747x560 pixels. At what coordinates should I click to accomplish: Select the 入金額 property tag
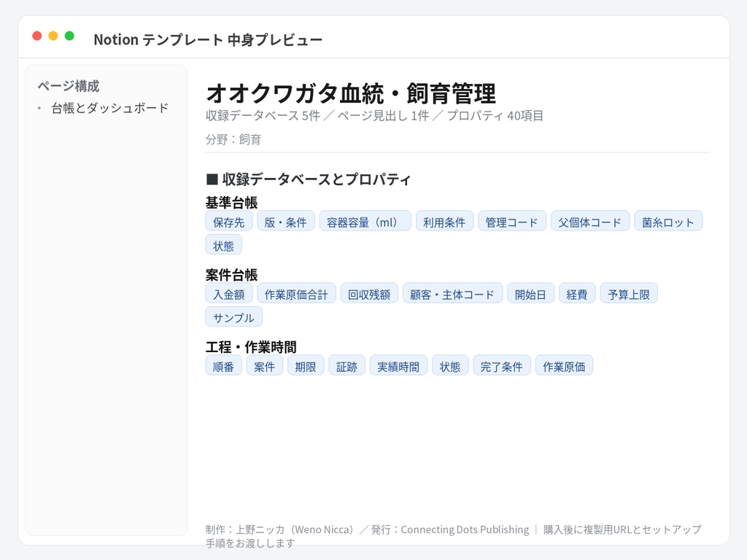[228, 293]
